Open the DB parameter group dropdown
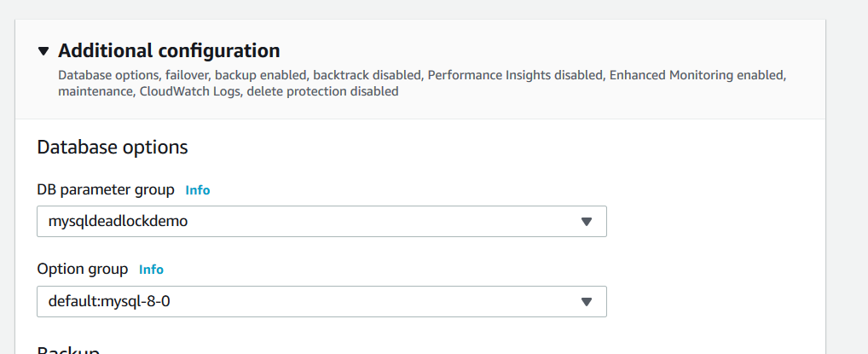868x354 pixels. [321, 221]
